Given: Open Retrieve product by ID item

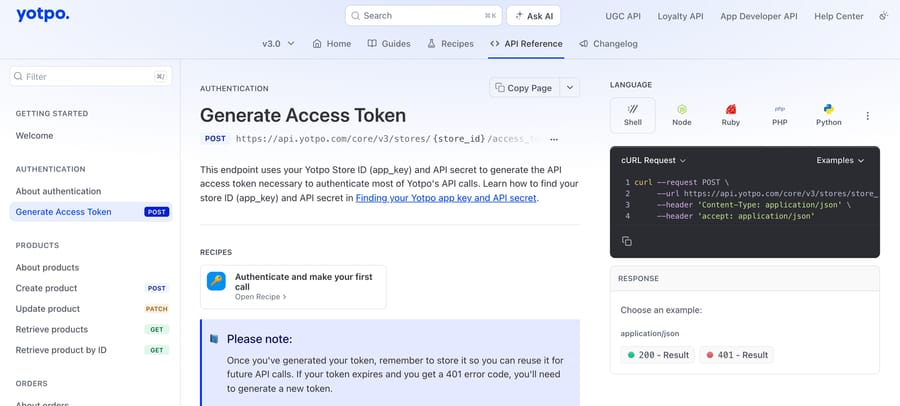Looking at the screenshot, I should [91, 350].
